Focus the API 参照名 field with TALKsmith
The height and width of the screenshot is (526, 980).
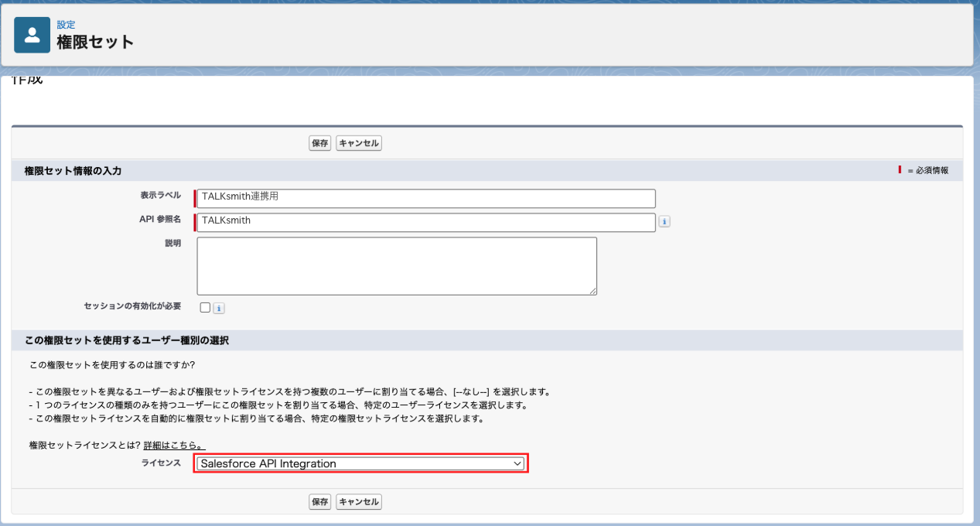(x=426, y=222)
